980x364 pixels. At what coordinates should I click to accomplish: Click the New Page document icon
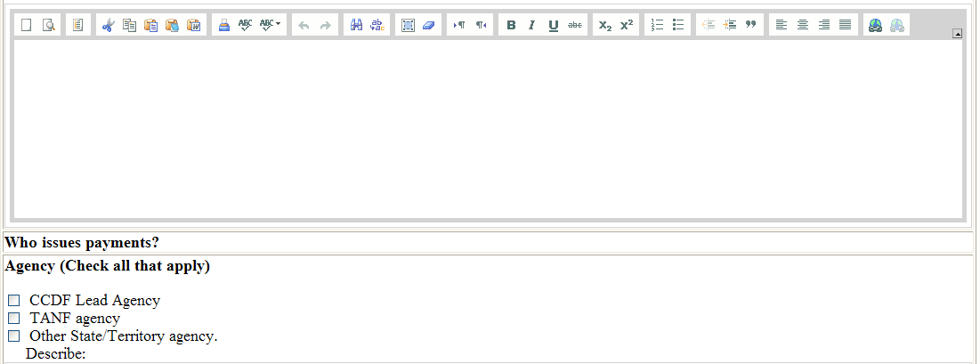[26, 26]
